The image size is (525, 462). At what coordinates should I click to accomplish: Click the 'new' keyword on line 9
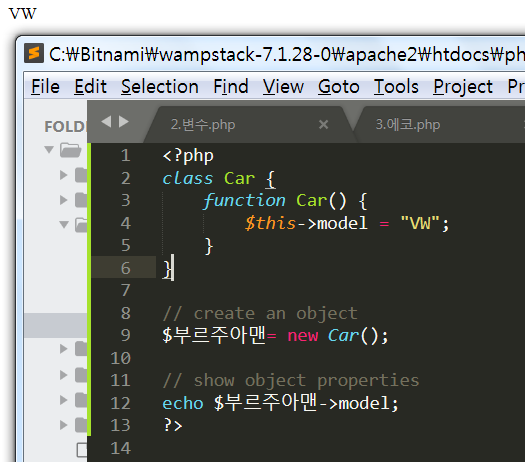303,335
